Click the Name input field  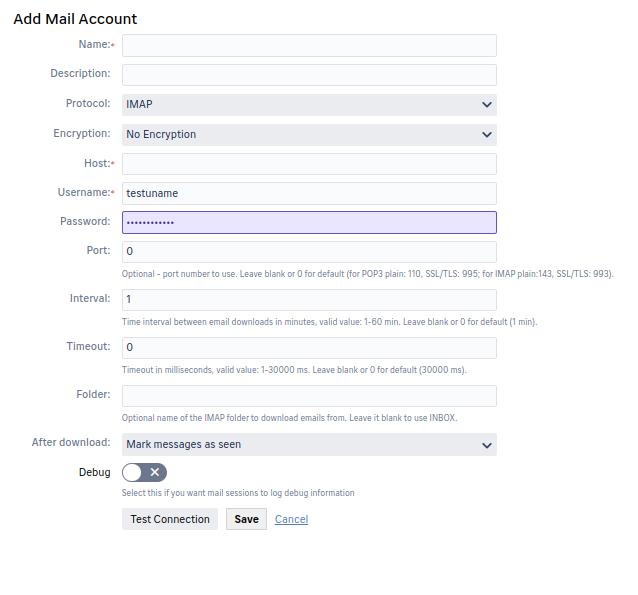click(x=309, y=45)
